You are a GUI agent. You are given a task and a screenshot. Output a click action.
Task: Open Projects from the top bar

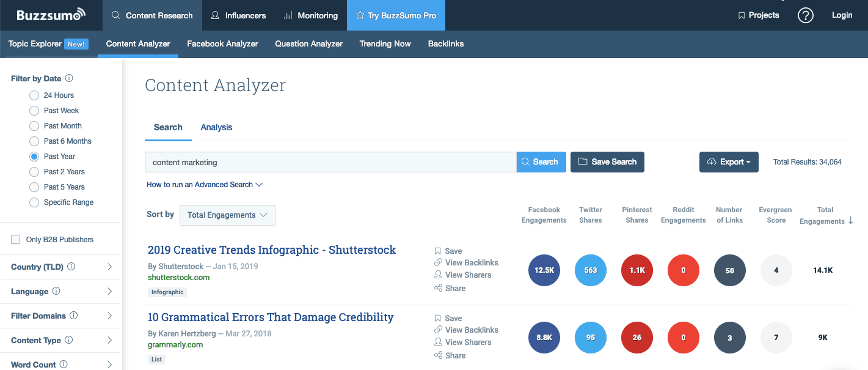coord(759,15)
